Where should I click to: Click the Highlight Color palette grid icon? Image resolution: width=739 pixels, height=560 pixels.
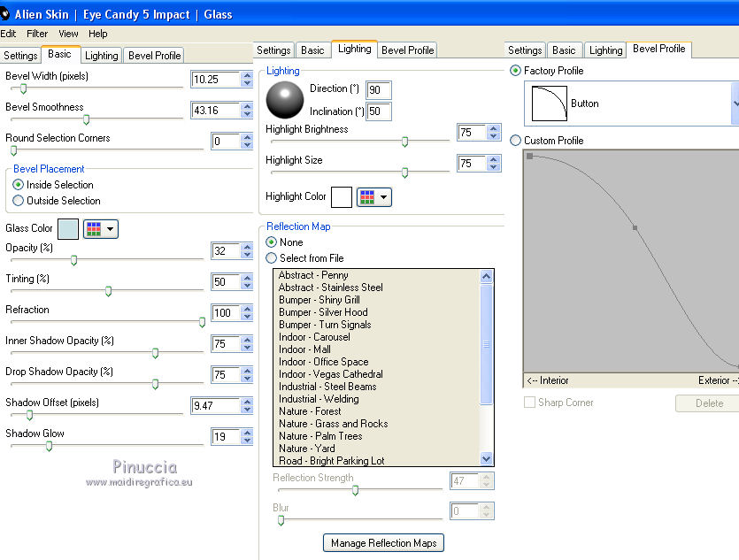coord(367,196)
